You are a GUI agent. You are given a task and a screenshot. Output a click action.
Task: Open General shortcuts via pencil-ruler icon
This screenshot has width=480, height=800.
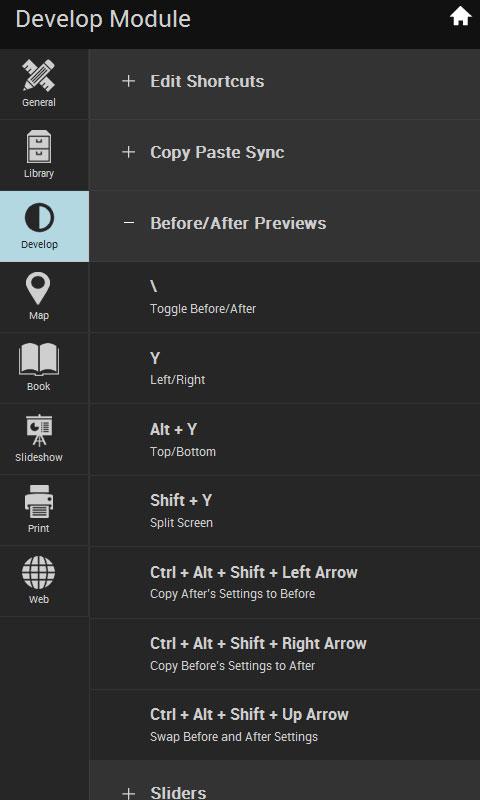tap(39, 76)
